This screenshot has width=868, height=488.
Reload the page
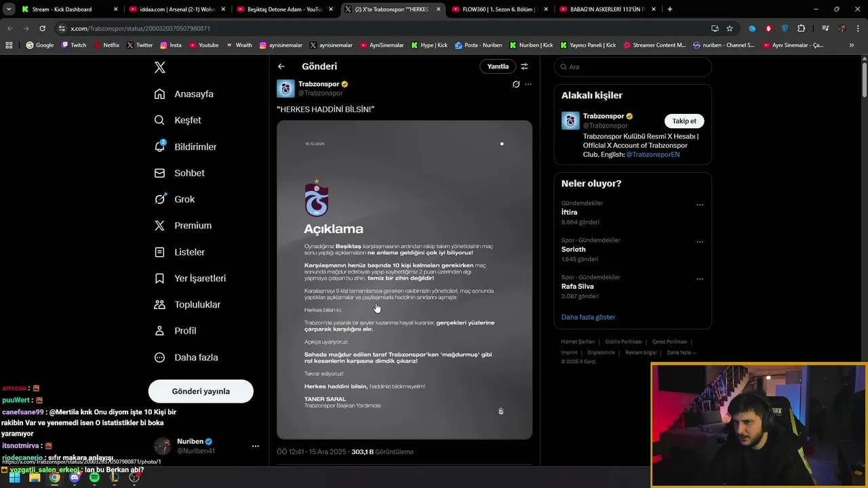[x=42, y=28]
